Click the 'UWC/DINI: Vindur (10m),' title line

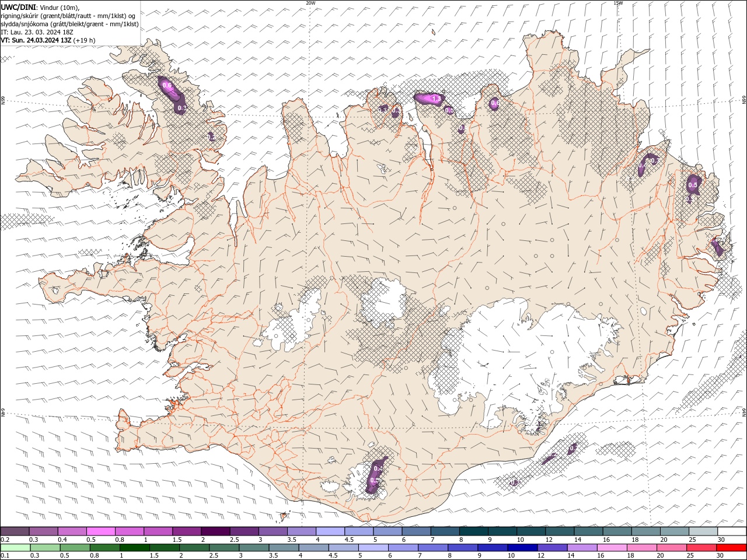point(40,7)
